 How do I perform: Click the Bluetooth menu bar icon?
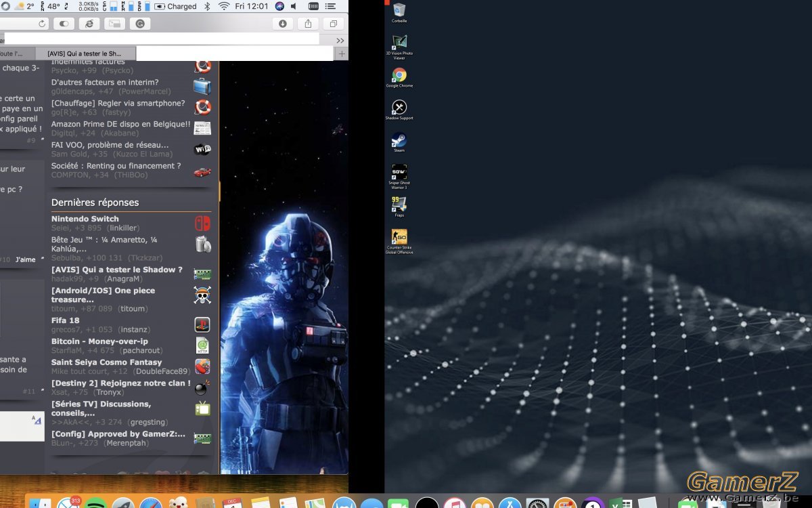coord(208,6)
